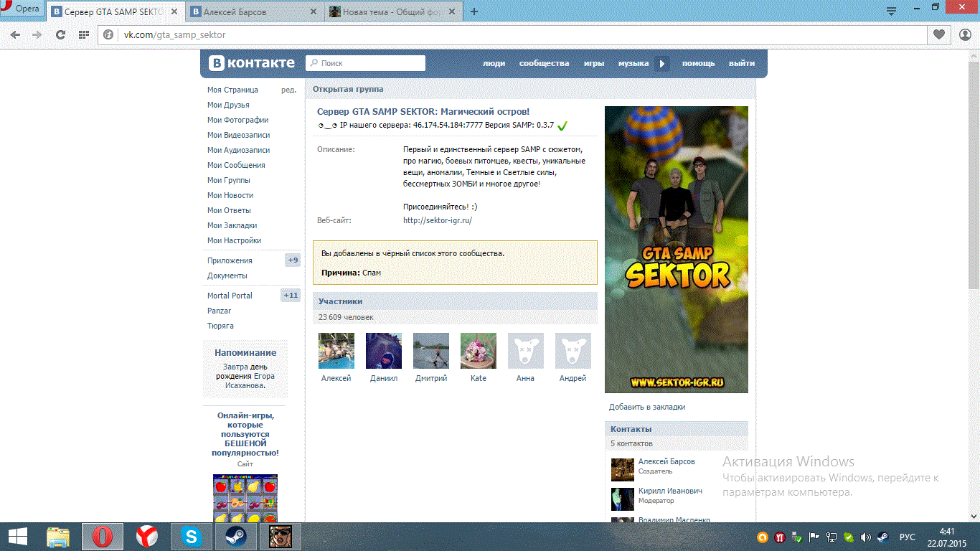The width and height of the screenshot is (980, 551).
Task: Open creator Алексей Барсов's contact link
Action: point(666,461)
